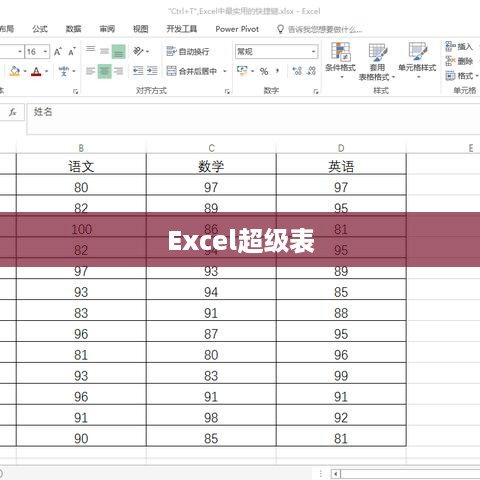Increase decimal places

click(297, 71)
